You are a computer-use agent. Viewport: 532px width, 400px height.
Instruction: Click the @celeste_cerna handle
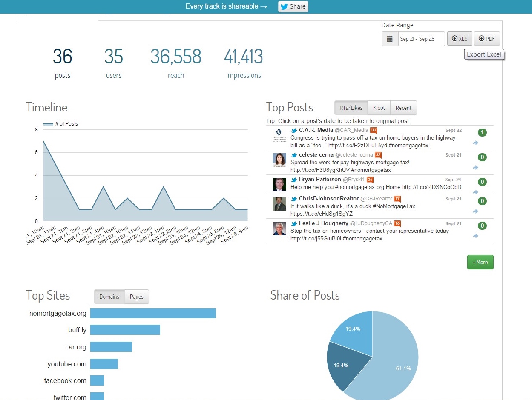354,155
